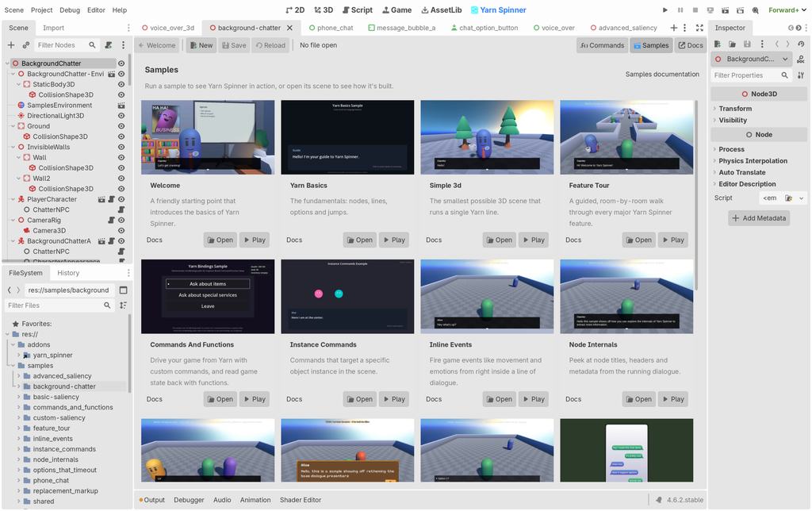The width and height of the screenshot is (812, 511).
Task: Click the save resource disk icon in Inspector
Action: pyautogui.click(x=747, y=44)
